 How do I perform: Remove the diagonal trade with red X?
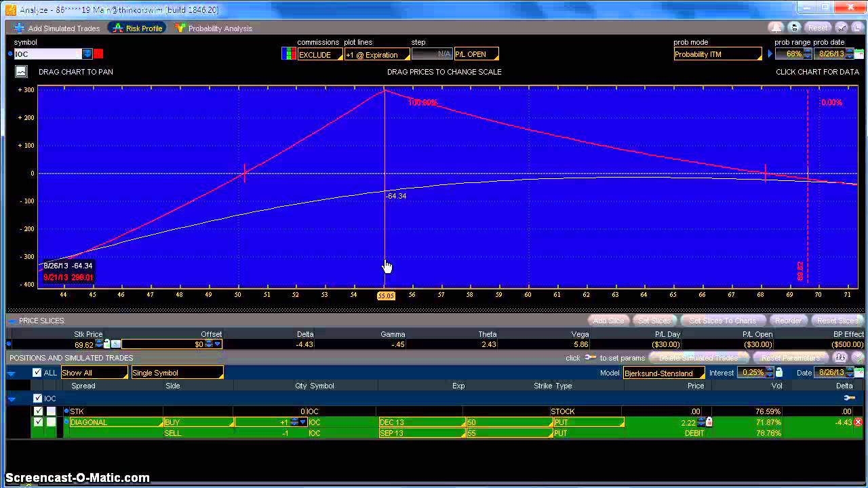[858, 422]
